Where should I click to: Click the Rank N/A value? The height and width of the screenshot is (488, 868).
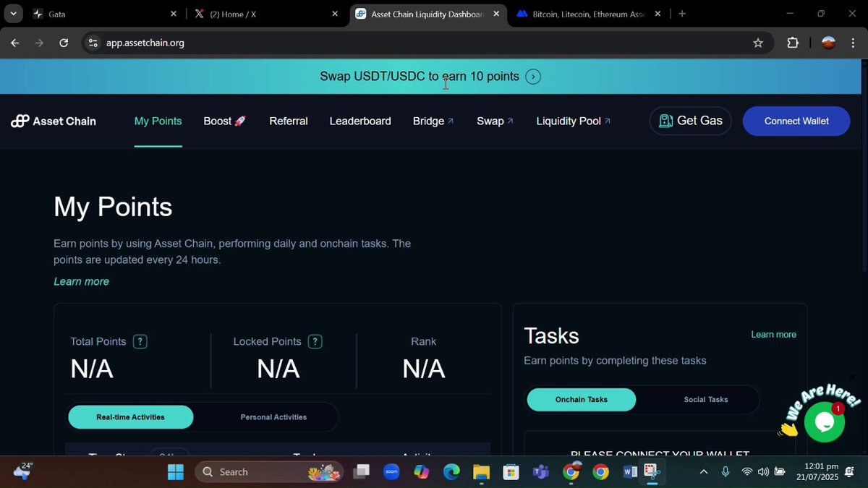point(424,369)
